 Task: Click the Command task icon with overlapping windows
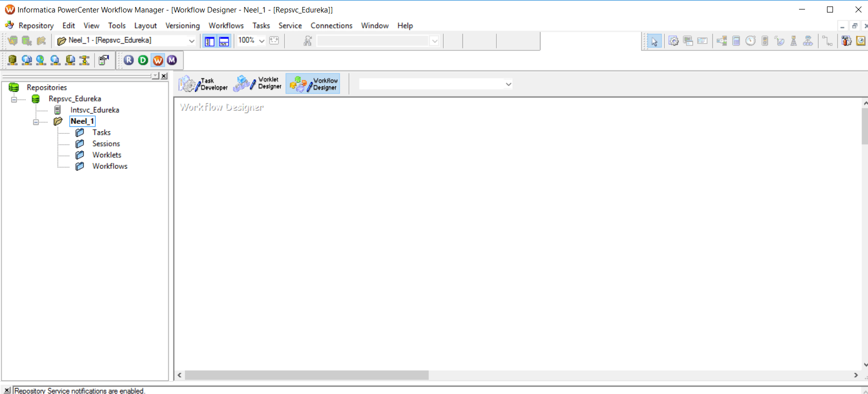coord(688,41)
